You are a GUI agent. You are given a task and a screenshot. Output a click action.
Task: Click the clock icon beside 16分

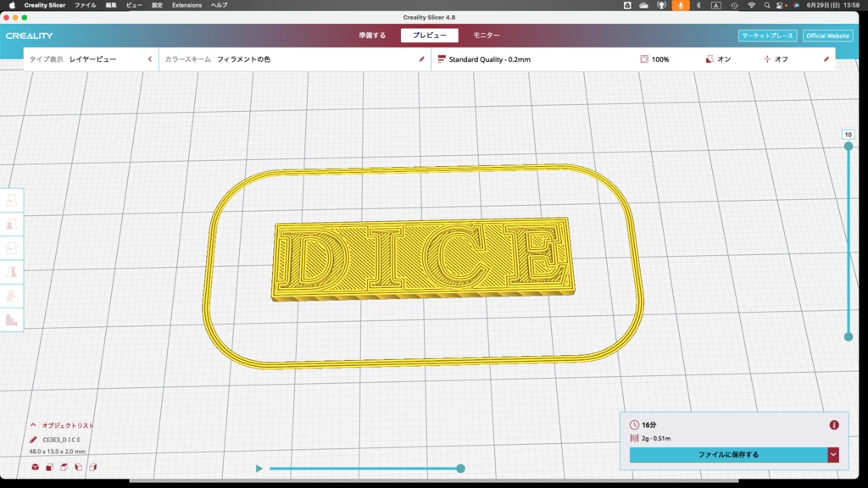[634, 425]
